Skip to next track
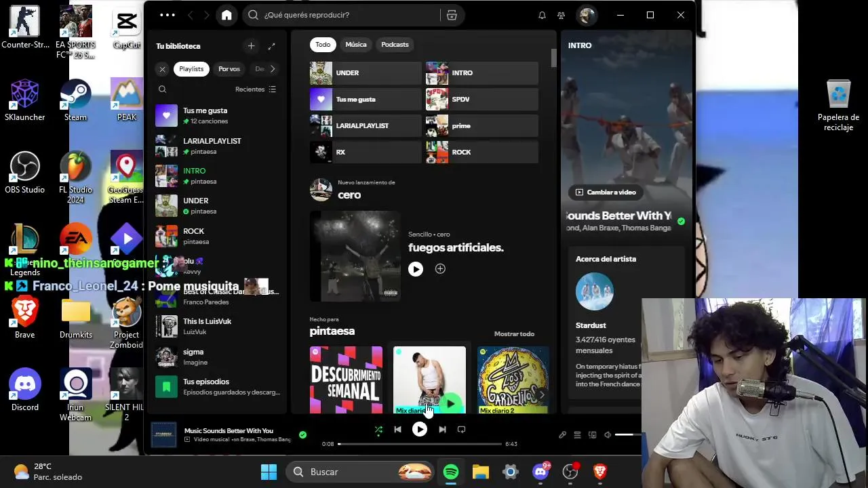The height and width of the screenshot is (488, 868). (442, 429)
